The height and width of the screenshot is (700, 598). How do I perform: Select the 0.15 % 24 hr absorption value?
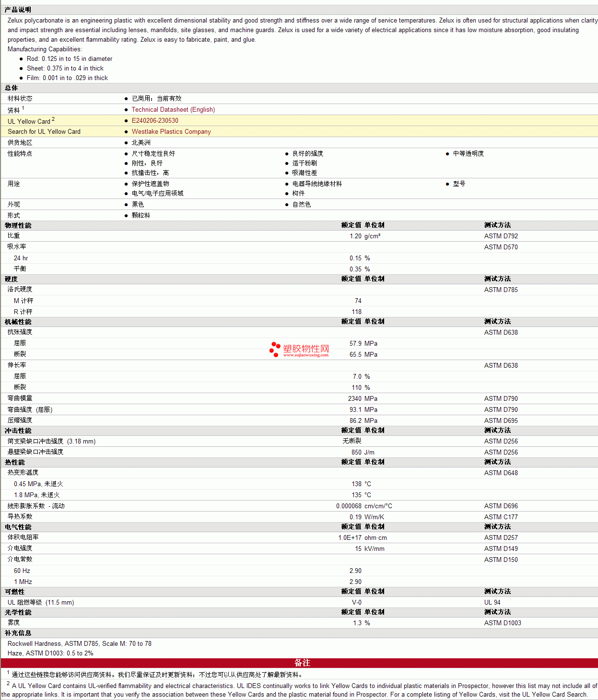[360, 258]
